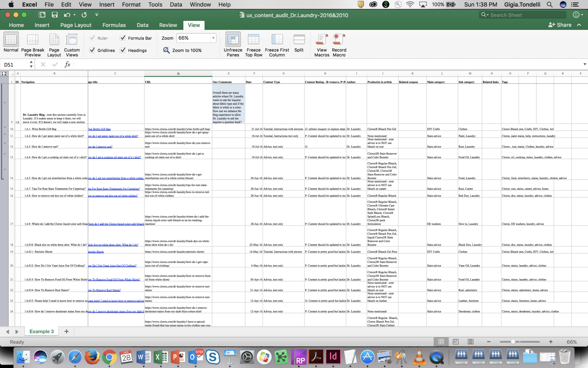Screen dimensions: 588x368
Task: Toggle Headings checkbox
Action: point(123,50)
